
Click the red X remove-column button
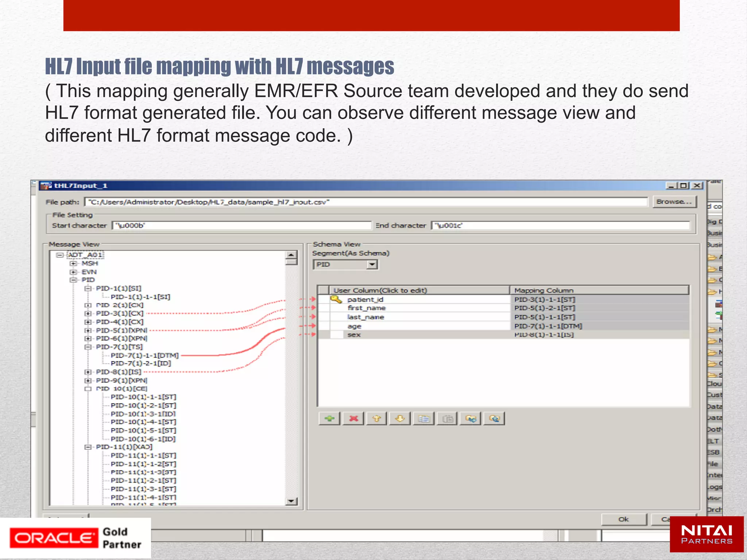point(353,419)
